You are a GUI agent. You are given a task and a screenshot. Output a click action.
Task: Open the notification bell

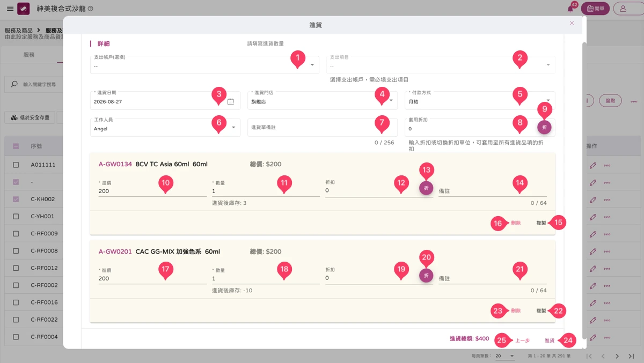click(x=570, y=9)
